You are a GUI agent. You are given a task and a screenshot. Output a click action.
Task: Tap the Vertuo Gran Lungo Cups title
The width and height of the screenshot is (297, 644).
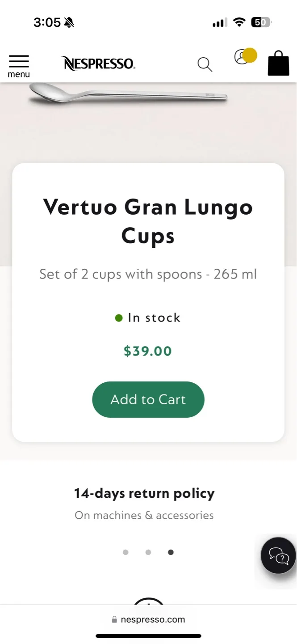pyautogui.click(x=148, y=221)
